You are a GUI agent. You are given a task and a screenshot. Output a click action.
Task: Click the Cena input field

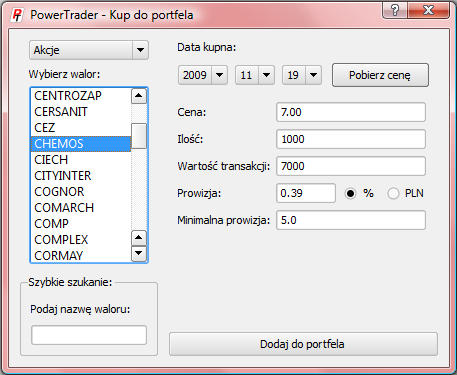click(x=351, y=112)
